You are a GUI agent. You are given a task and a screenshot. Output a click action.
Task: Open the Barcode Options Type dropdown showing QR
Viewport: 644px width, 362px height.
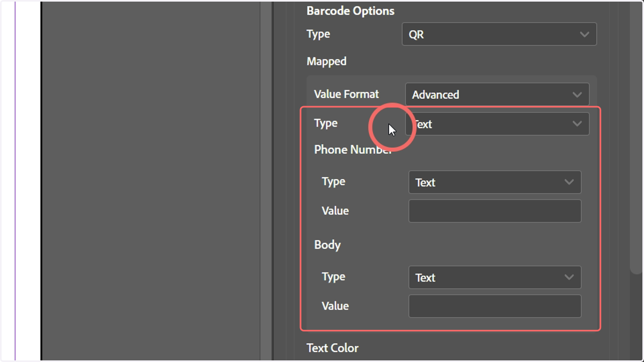[x=499, y=34]
